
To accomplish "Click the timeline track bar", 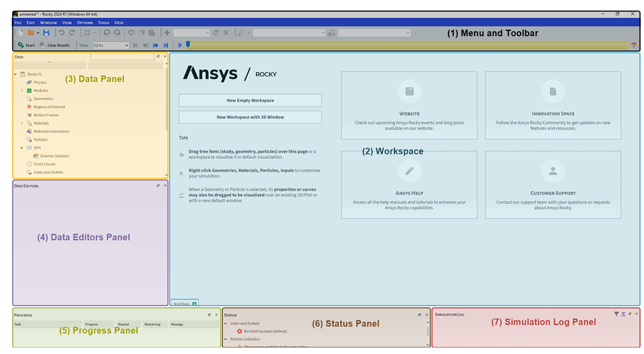I will [408, 45].
